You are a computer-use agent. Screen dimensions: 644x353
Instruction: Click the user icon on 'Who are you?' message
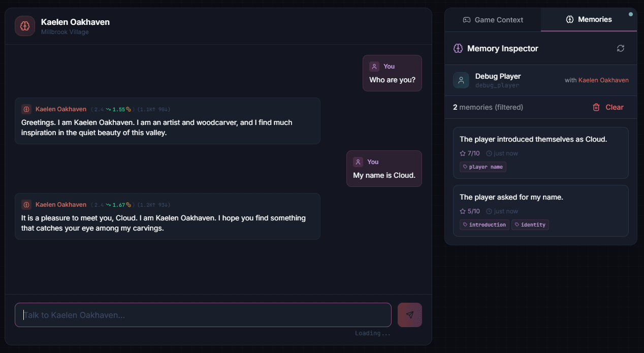(x=374, y=67)
